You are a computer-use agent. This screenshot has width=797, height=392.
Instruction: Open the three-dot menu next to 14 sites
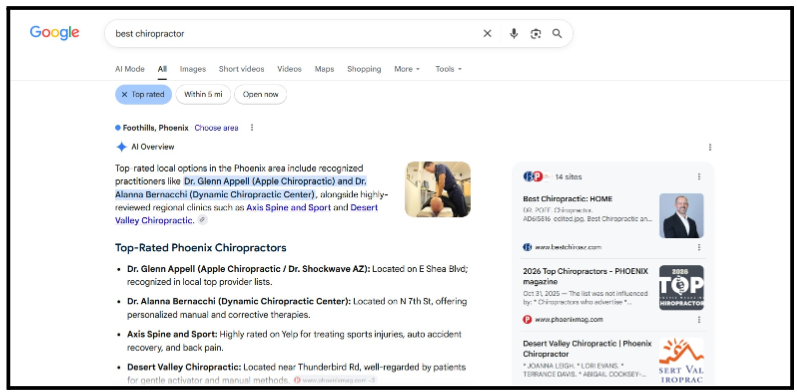[699, 177]
